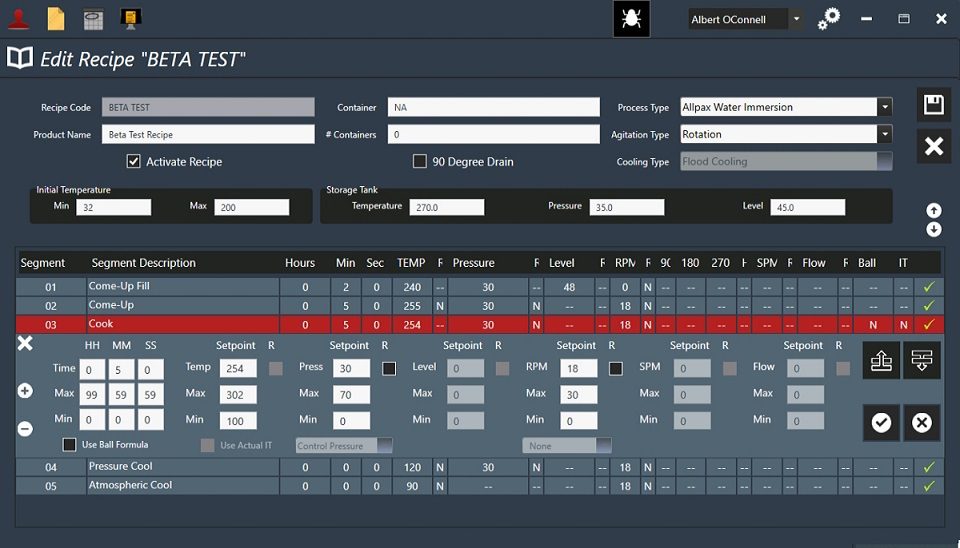
Task: Edit Time MM field value 5
Action: (121, 369)
